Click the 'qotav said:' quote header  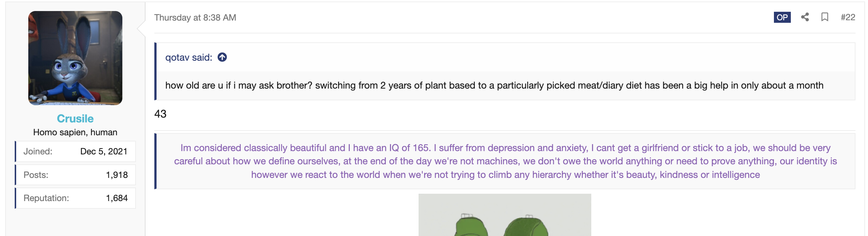point(189,57)
